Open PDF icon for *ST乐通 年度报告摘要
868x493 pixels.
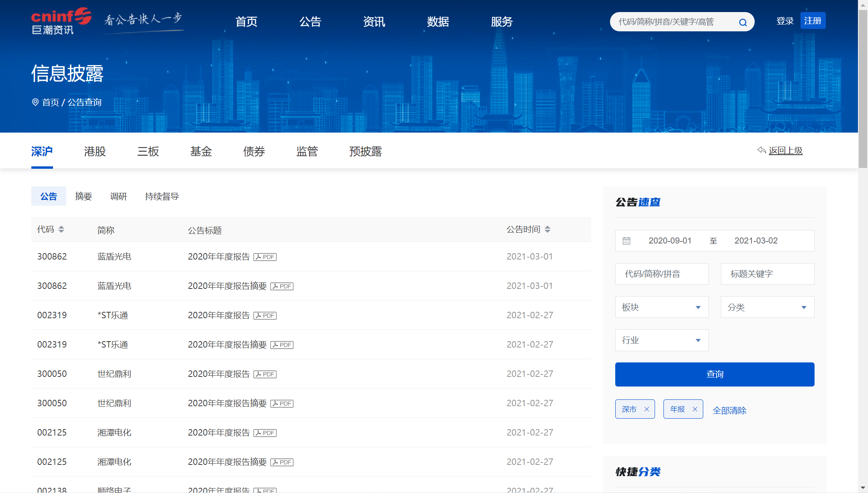[x=282, y=345]
